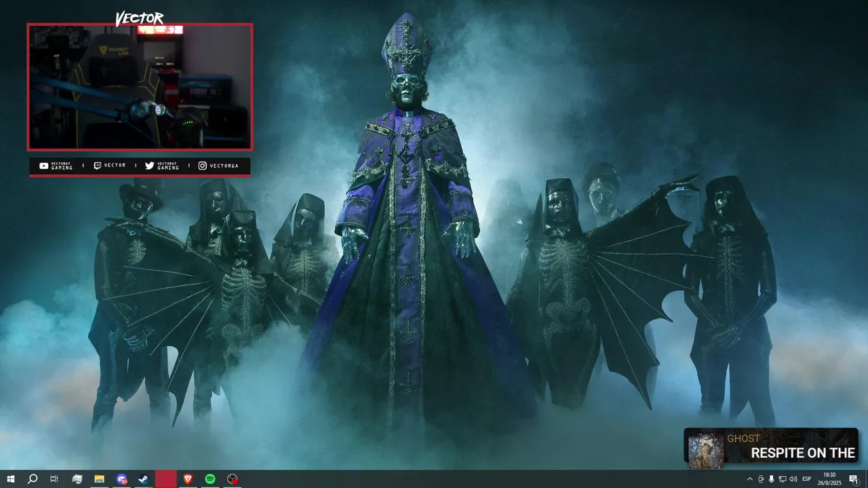
Task: Click the Twitch Vector label
Action: coord(109,165)
